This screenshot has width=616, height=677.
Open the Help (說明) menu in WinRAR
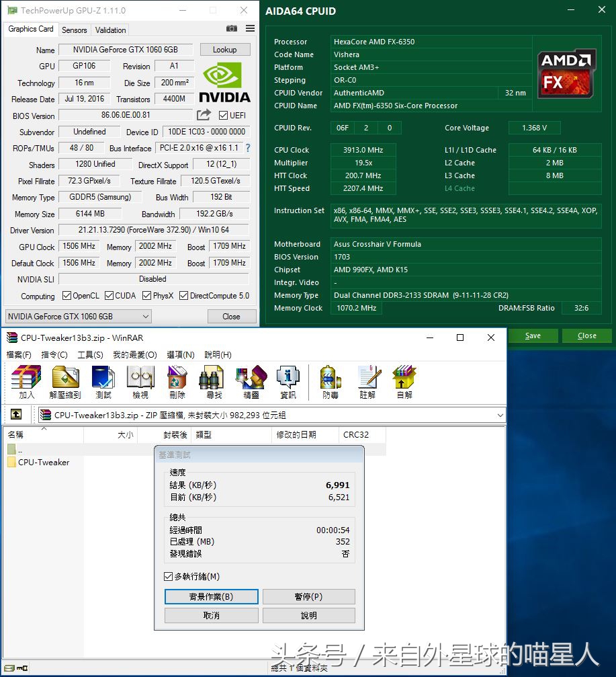click(218, 354)
